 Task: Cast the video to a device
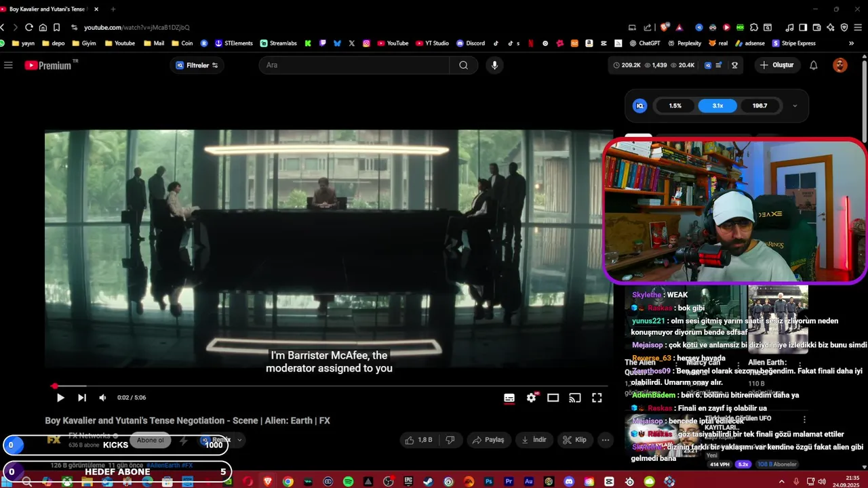point(575,398)
